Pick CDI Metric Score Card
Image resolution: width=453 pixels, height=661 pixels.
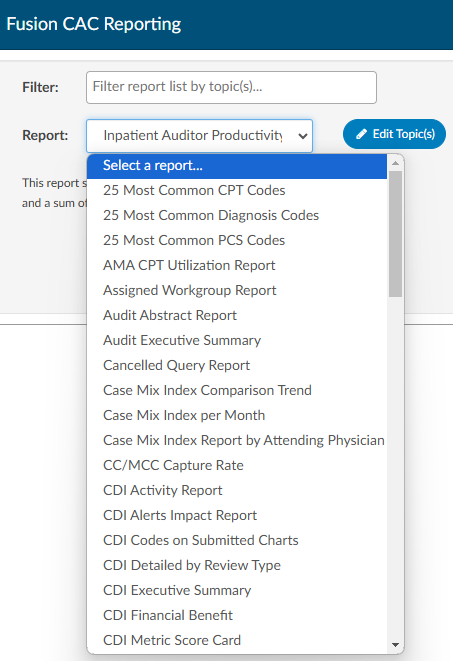pos(237,640)
